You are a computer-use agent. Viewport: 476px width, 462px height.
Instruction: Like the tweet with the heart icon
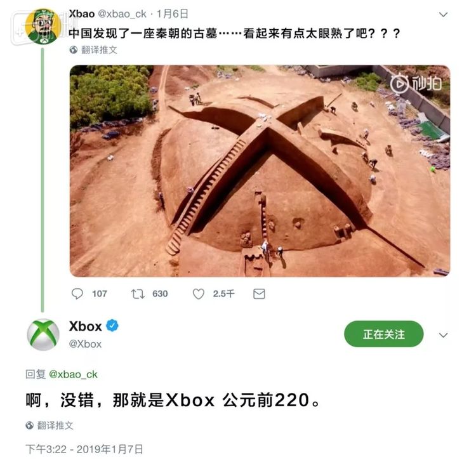coord(199,294)
